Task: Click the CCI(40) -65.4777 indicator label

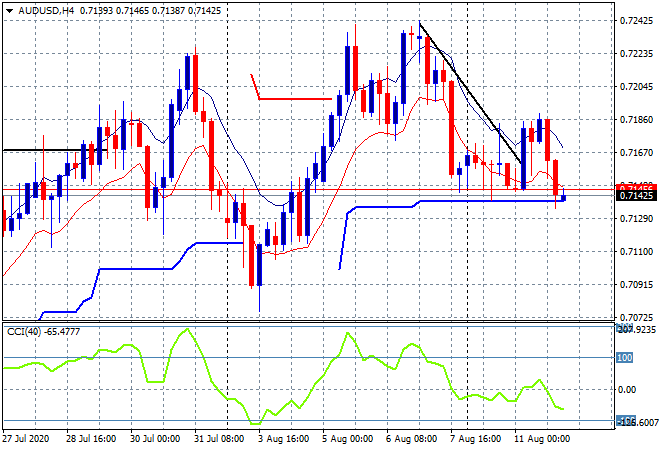Action: pos(43,332)
